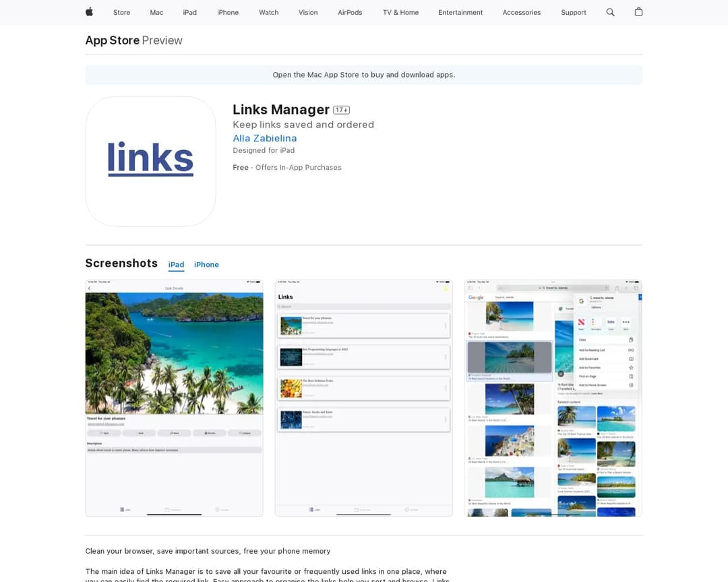
Task: Click the Google logo in the Safari screenshot
Action: coord(475,298)
